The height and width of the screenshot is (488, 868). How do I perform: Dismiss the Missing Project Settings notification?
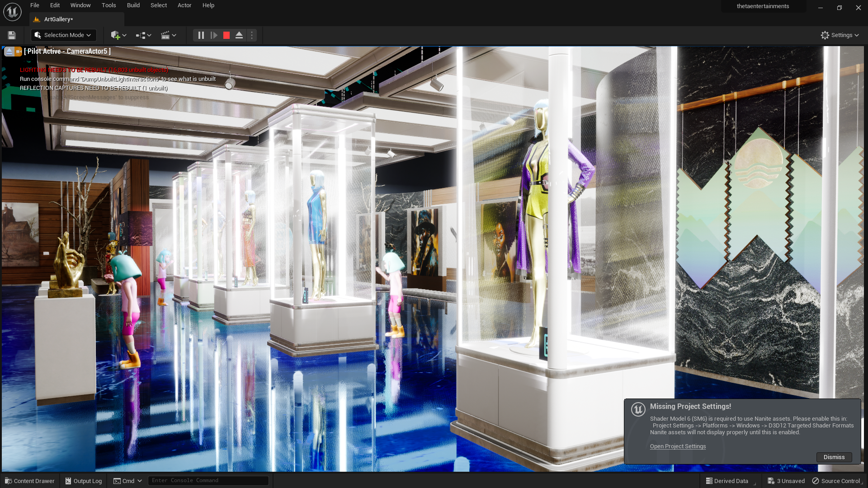(x=834, y=457)
